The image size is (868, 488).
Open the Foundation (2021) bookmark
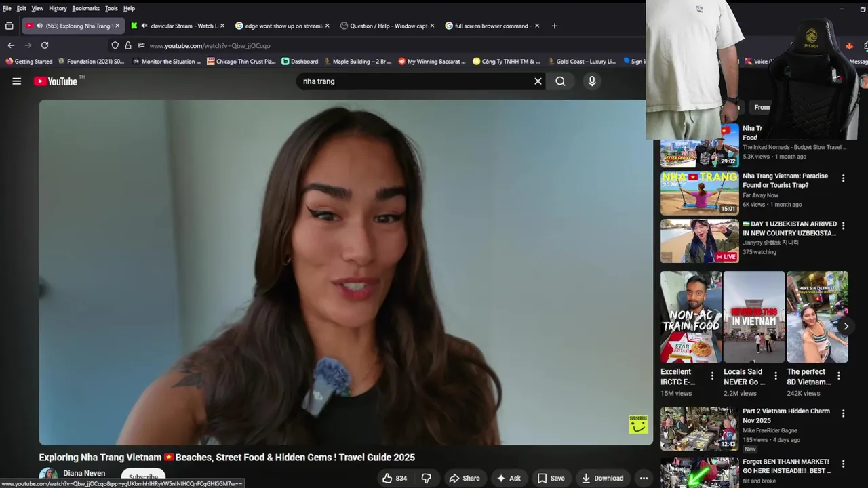coord(91,61)
